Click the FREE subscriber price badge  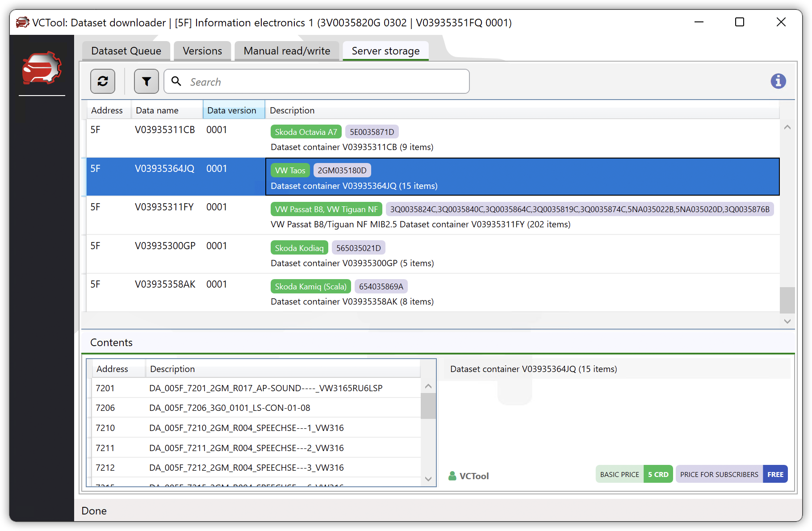(775, 474)
